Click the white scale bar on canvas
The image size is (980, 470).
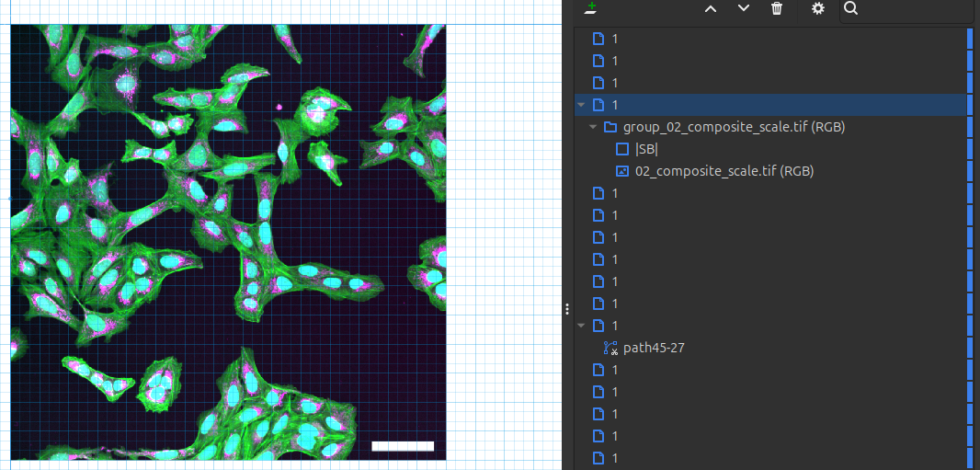pos(402,446)
